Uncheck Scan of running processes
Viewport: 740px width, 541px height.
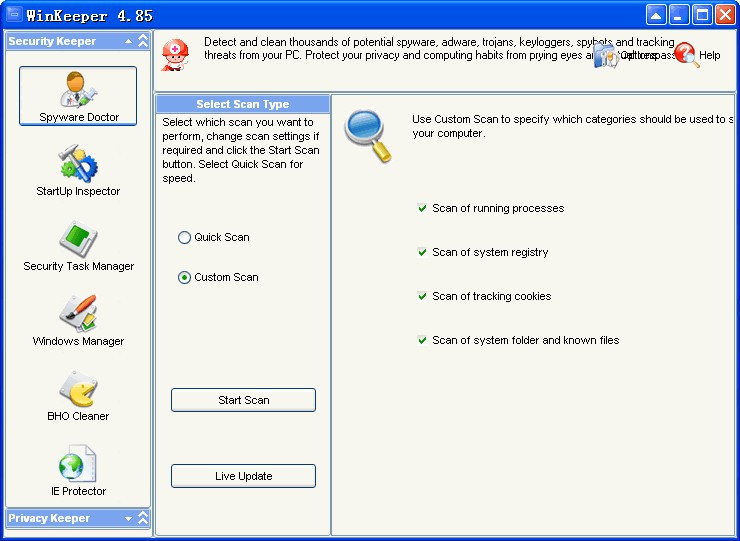click(x=422, y=208)
